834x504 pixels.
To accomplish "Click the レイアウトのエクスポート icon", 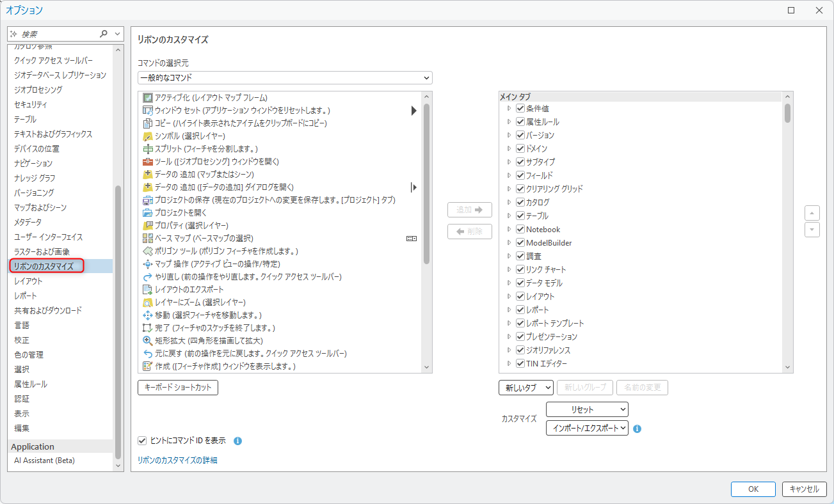I will [148, 290].
